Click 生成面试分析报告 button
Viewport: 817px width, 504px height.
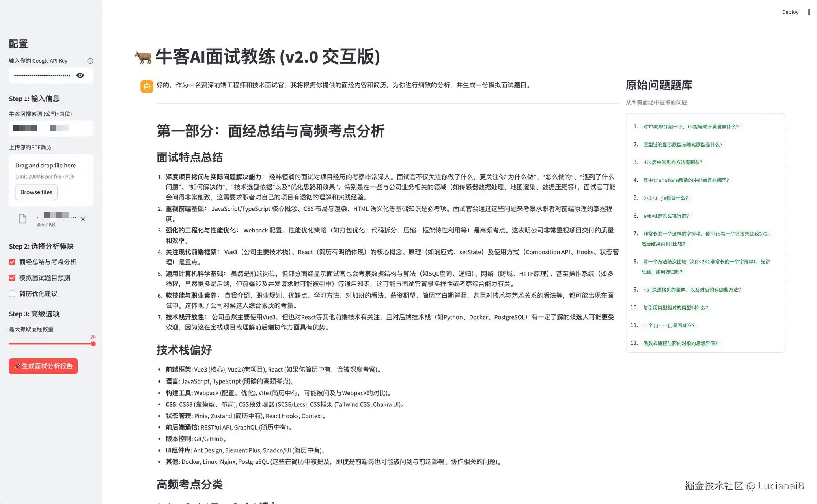pyautogui.click(x=43, y=366)
